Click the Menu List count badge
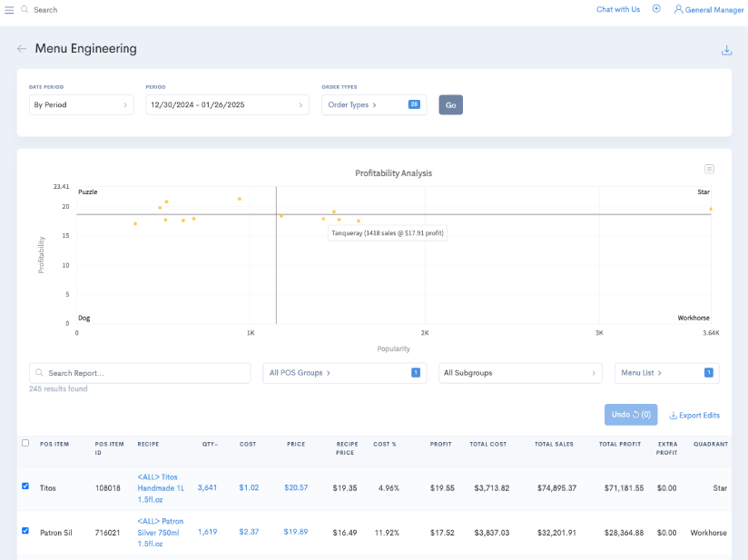This screenshot has height=560, width=748. (x=708, y=372)
